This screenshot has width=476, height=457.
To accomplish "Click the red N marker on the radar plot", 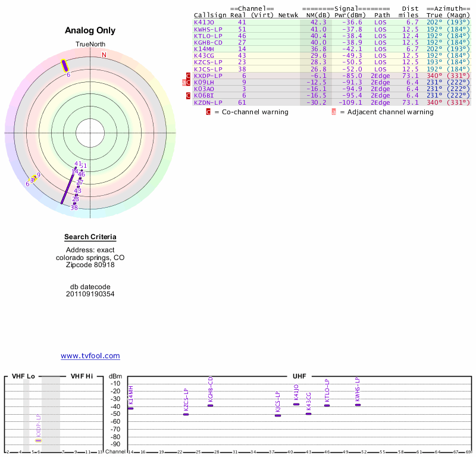I will pyautogui.click(x=104, y=55).
